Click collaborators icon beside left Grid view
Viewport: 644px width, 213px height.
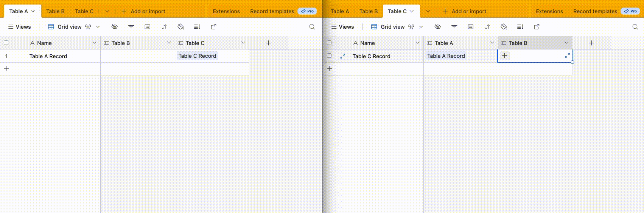[x=88, y=27]
